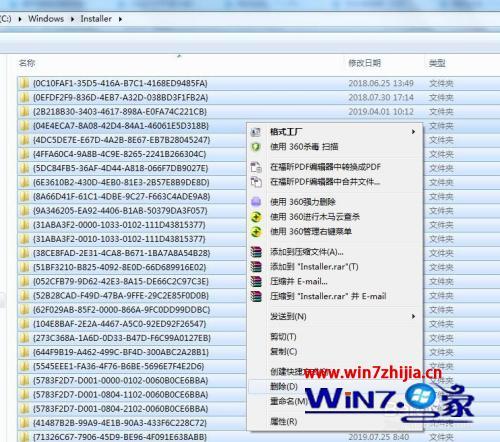Click Windows in the address breadcrumb

point(46,19)
